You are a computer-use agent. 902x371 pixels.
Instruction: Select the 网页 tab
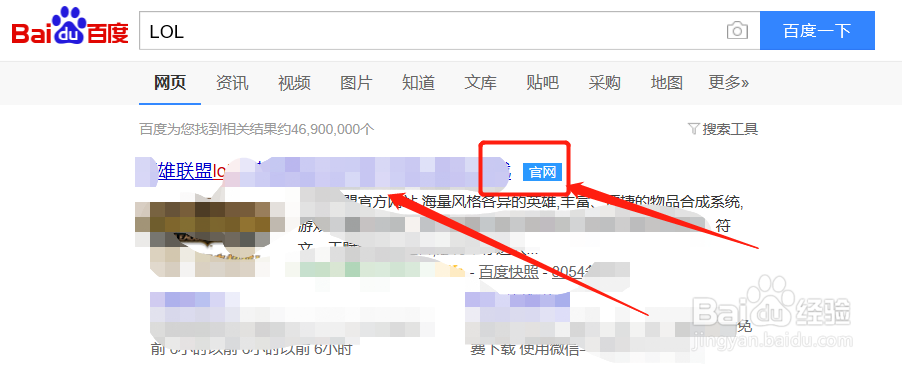pos(170,83)
